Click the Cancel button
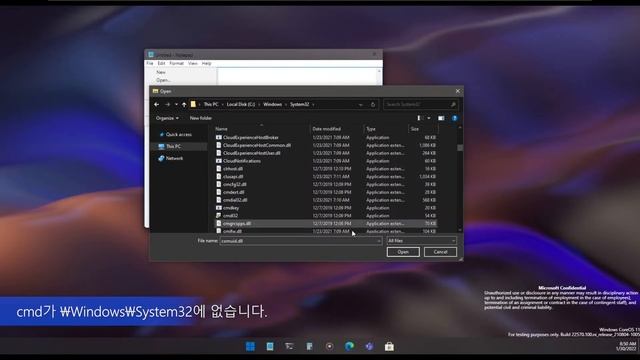 tap(440, 252)
